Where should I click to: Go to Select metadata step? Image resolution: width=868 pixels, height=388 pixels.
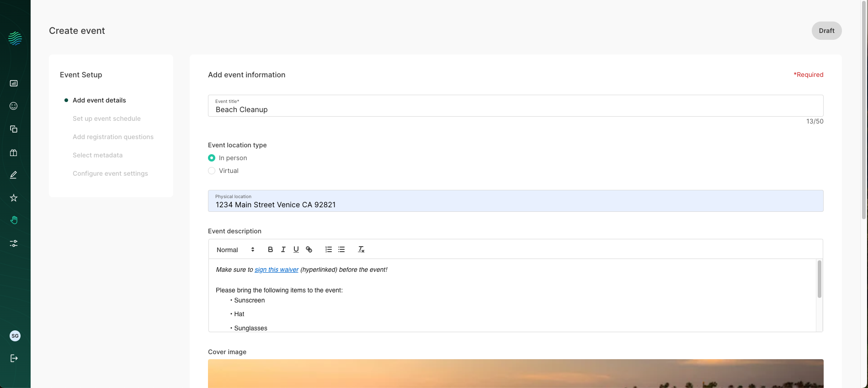tap(97, 155)
